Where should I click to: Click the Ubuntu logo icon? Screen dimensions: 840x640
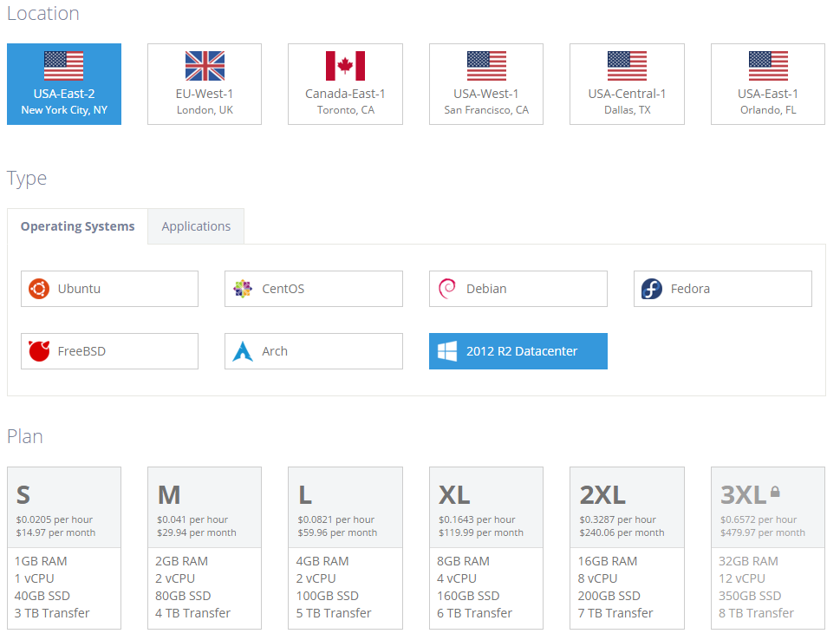39,289
